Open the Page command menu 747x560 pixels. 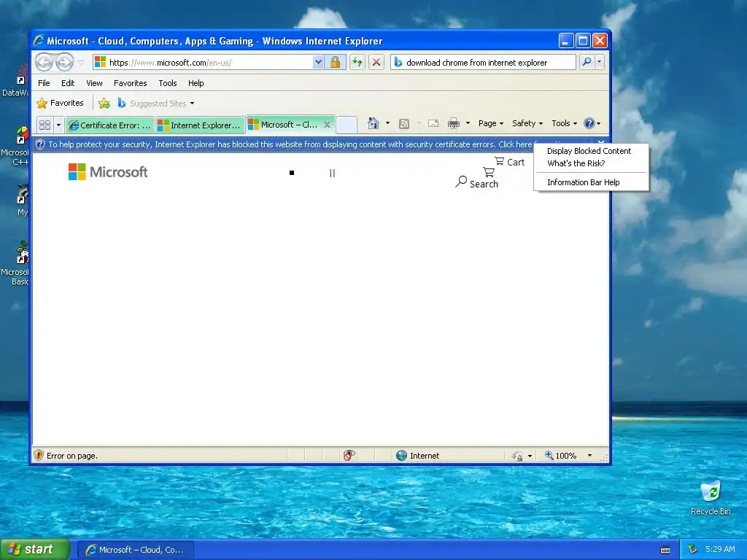tap(491, 123)
